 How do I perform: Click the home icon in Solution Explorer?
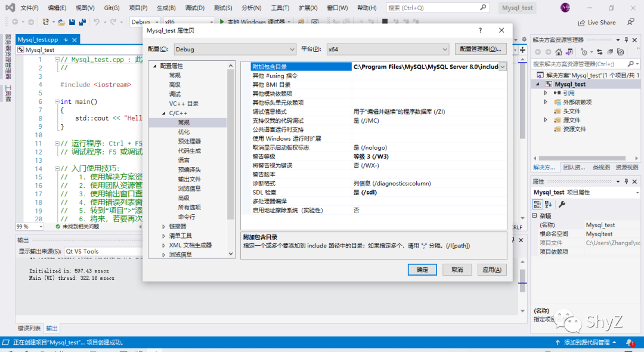(559, 52)
